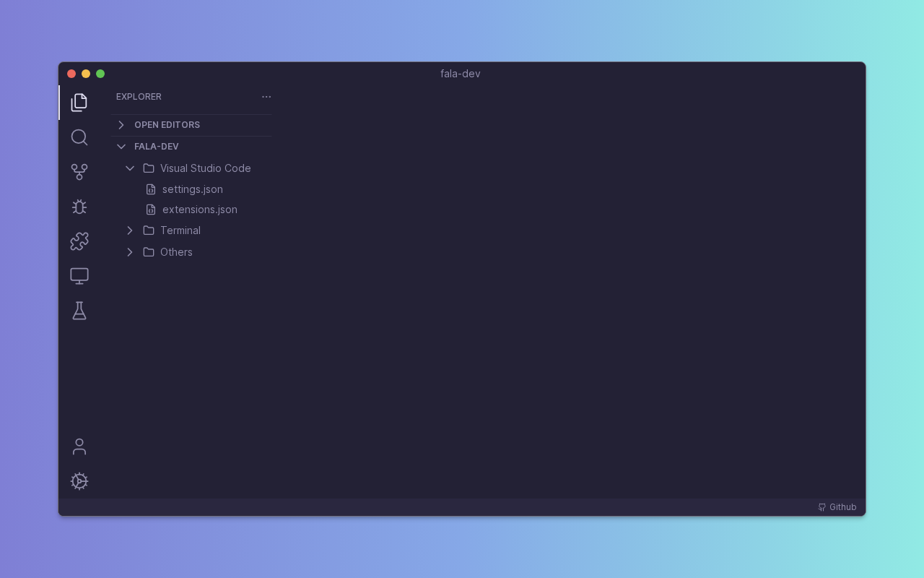
Task: Open the Accounts person icon
Action: click(79, 447)
